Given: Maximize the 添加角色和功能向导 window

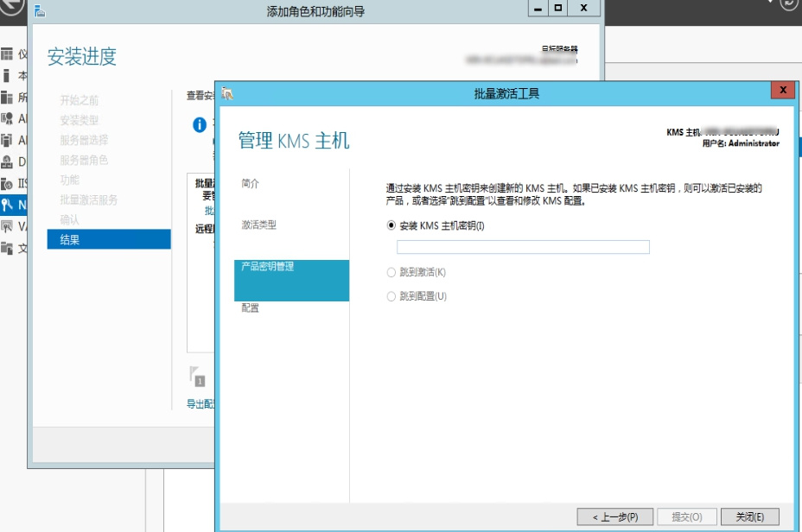Looking at the screenshot, I should tap(558, 8).
